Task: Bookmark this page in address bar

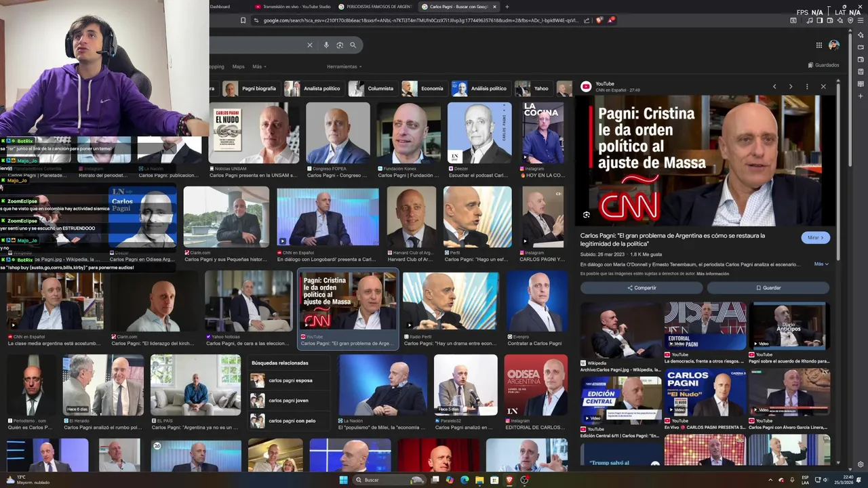Action: click(x=243, y=20)
